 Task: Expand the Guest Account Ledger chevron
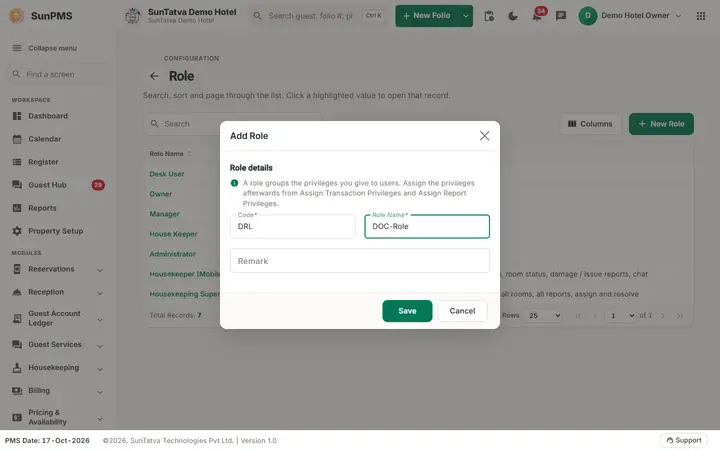tap(100, 320)
